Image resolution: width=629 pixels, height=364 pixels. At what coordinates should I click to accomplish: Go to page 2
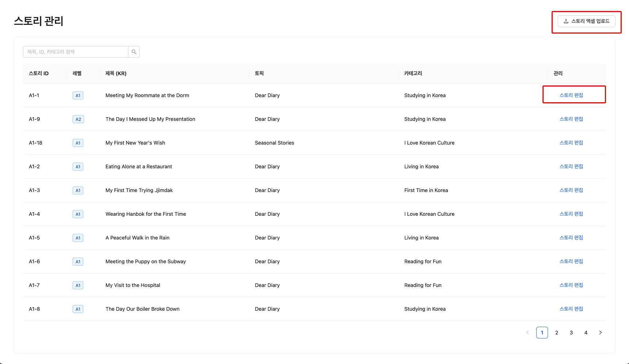coord(557,333)
